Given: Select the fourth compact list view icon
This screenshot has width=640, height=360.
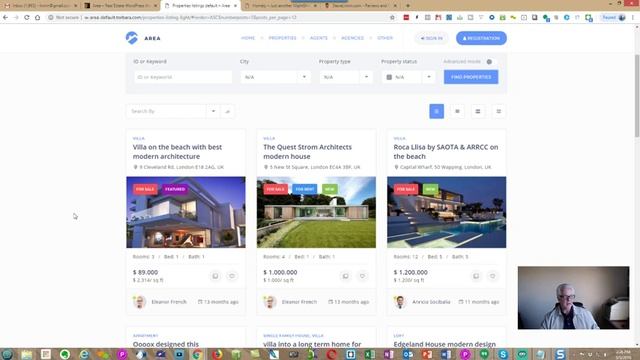Looking at the screenshot, I should click(498, 111).
